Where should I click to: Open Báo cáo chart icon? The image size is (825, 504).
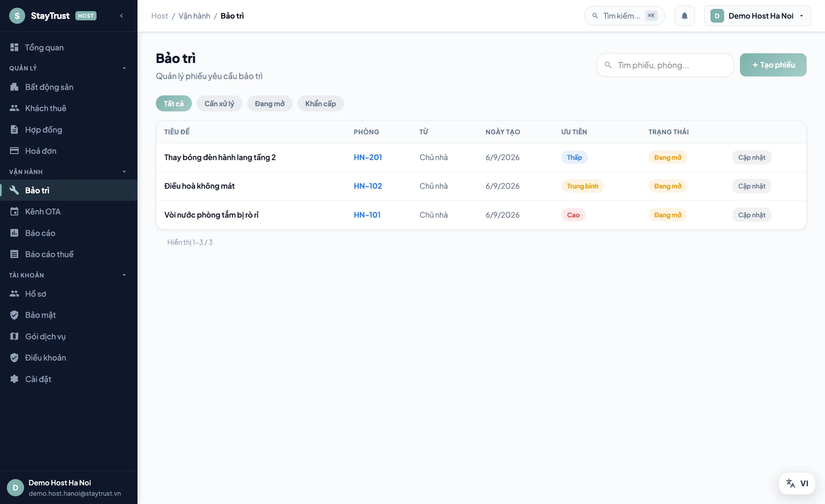14,233
